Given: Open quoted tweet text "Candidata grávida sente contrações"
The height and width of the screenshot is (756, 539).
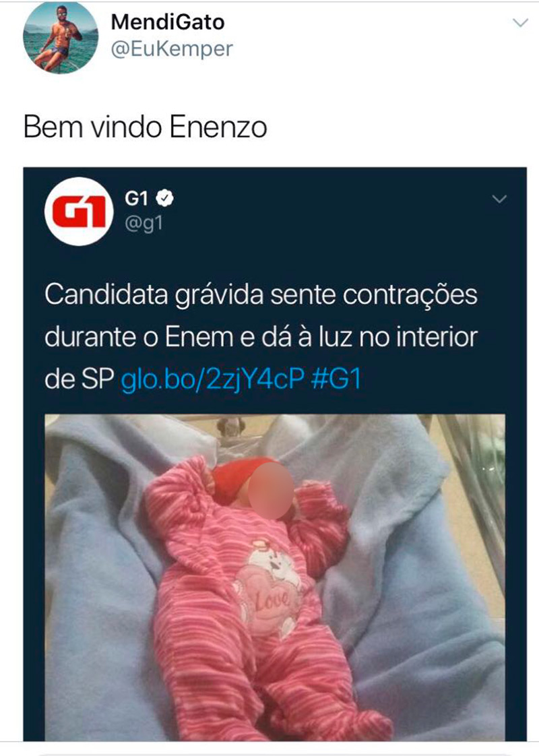Looking at the screenshot, I should [x=261, y=295].
